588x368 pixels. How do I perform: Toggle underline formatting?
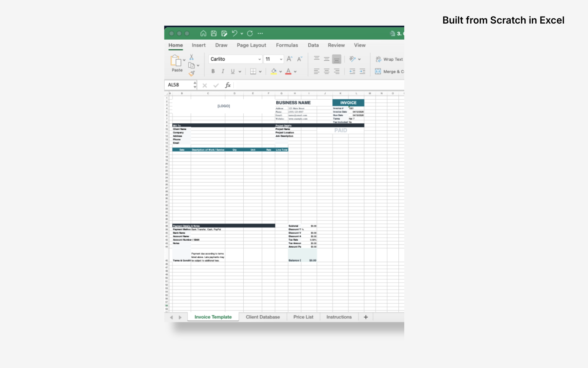click(232, 71)
